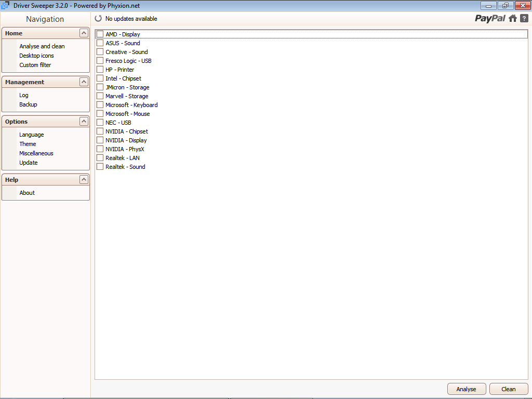Collapse the Help section chevron
The image size is (532, 399).
pyautogui.click(x=84, y=180)
